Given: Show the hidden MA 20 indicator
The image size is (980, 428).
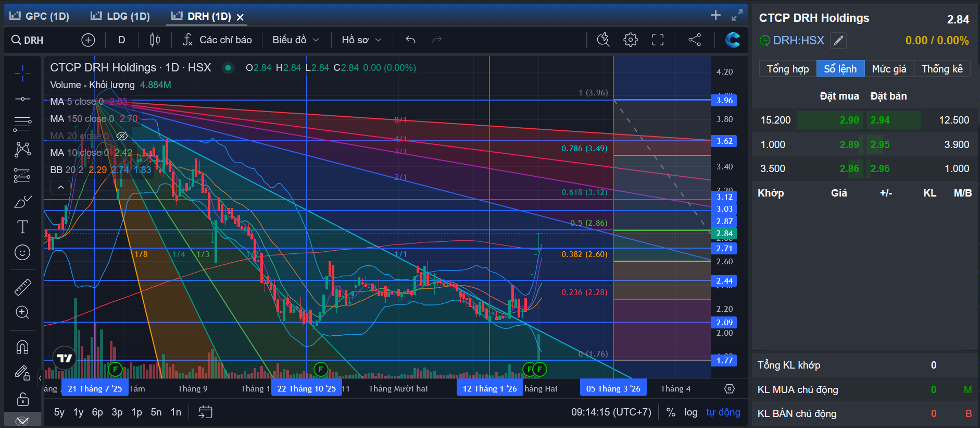Looking at the screenshot, I should [122, 136].
